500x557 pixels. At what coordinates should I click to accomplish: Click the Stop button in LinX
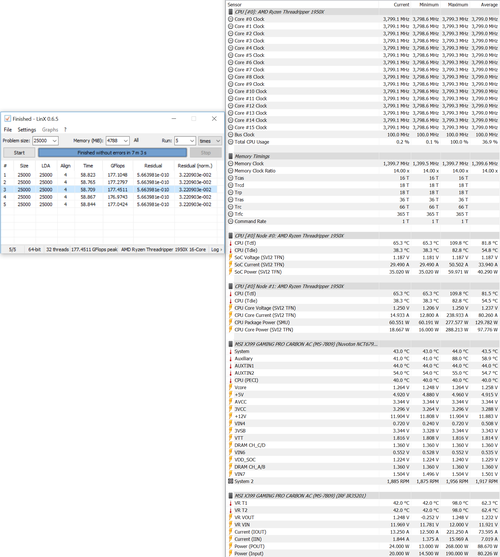(206, 153)
